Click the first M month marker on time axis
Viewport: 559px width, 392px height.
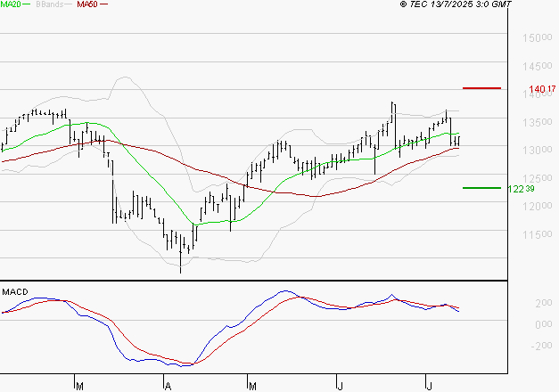(x=80, y=387)
